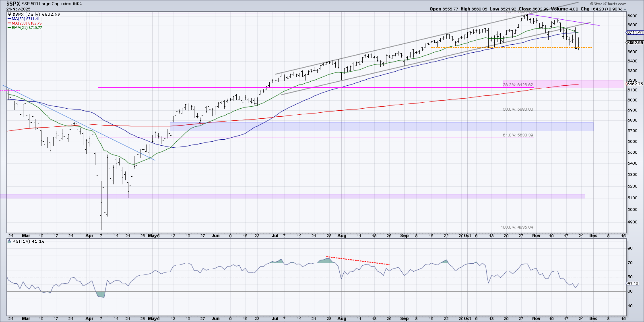Click the purple shaded band near 5100

(x=282, y=196)
